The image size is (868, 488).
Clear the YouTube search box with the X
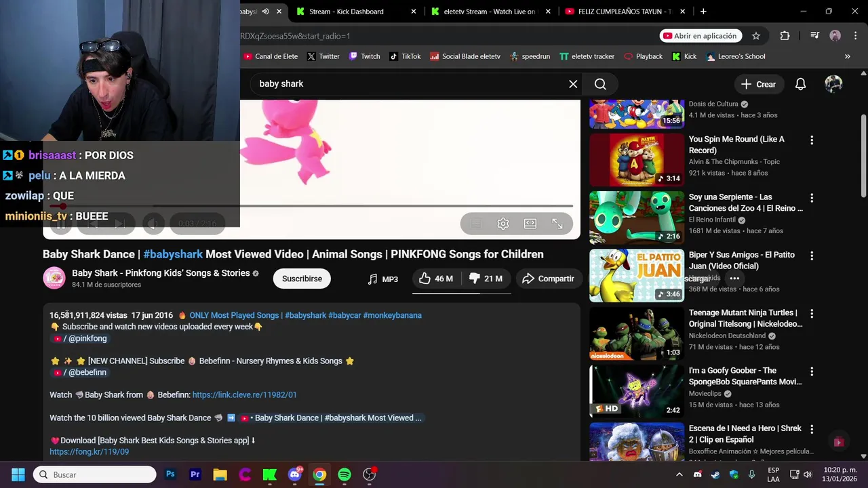573,84
